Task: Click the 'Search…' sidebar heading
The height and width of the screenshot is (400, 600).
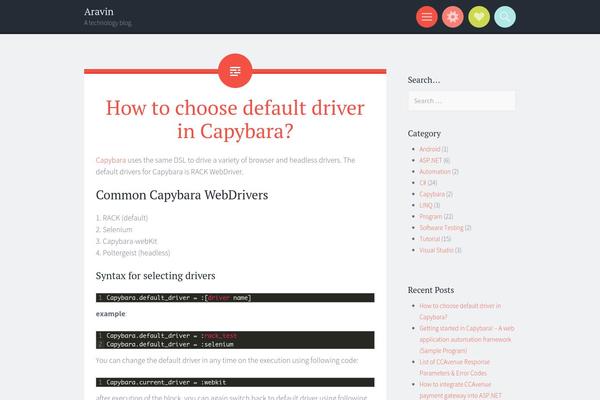Action: [424, 80]
